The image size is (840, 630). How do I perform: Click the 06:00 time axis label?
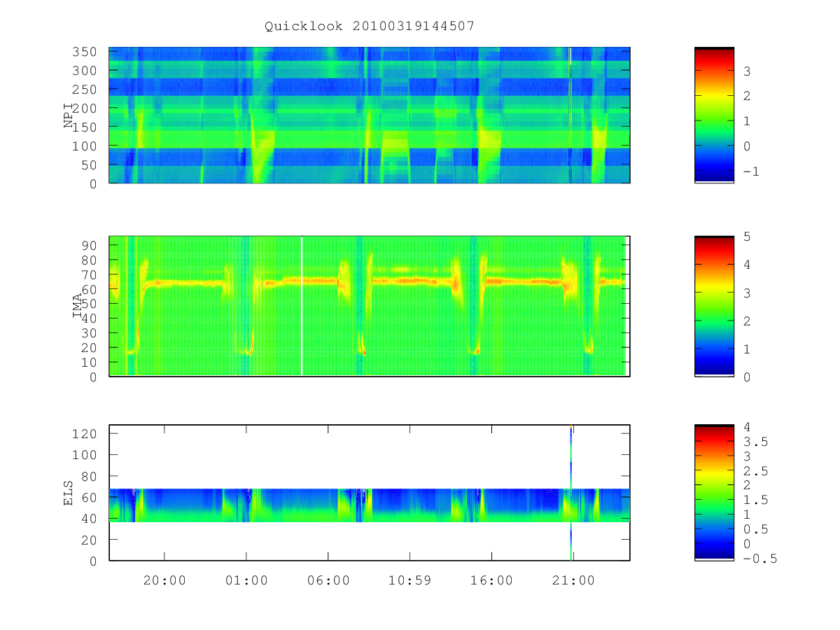tap(328, 580)
